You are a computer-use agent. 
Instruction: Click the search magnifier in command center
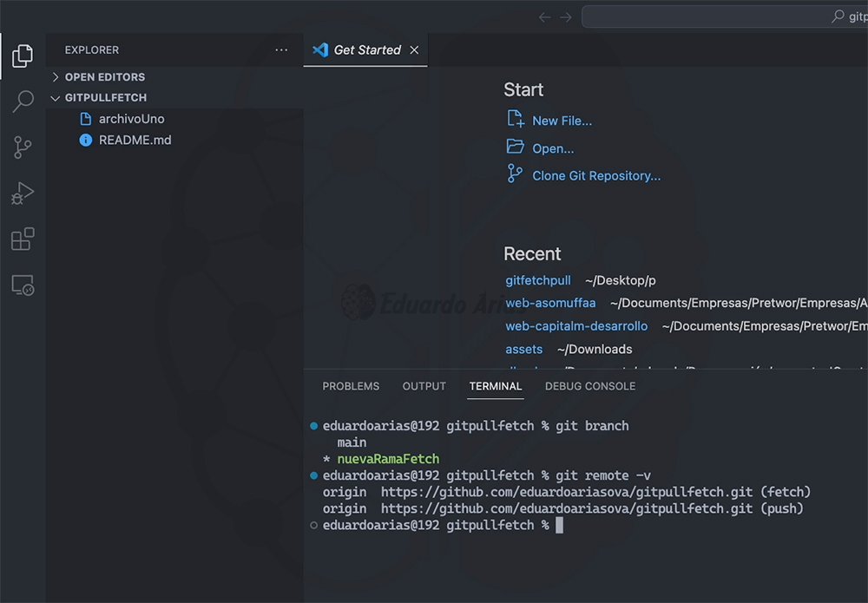tap(838, 16)
